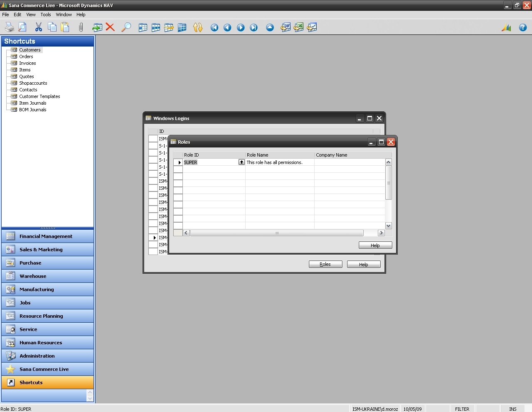Go to First record using toolbar
The image size is (532, 412).
(214, 27)
